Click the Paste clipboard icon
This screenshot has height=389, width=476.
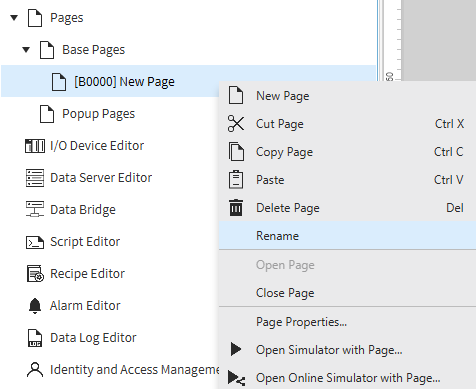(236, 180)
